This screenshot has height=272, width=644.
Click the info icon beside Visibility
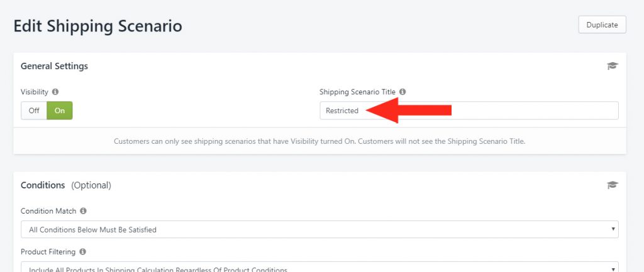(x=55, y=92)
